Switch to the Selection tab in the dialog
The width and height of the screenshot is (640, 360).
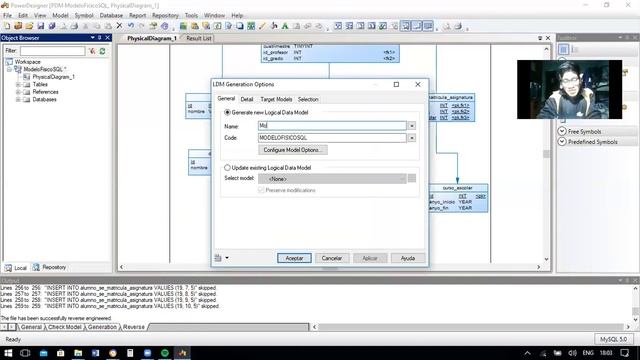[308, 99]
